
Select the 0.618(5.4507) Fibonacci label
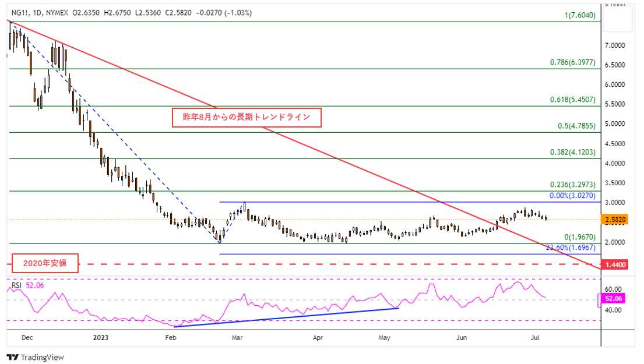572,100
